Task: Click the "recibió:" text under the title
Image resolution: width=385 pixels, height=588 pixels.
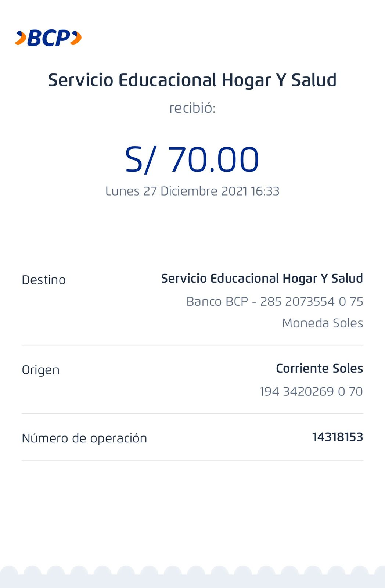Action: pyautogui.click(x=192, y=108)
